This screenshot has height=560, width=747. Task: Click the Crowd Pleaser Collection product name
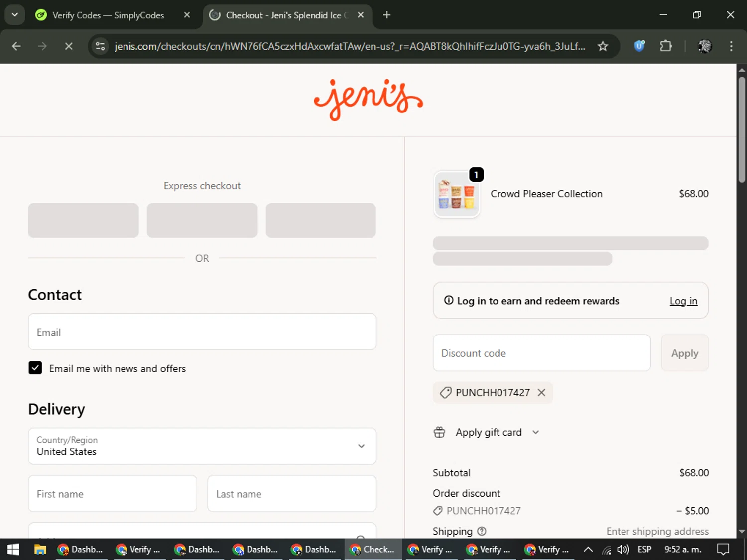tap(546, 194)
